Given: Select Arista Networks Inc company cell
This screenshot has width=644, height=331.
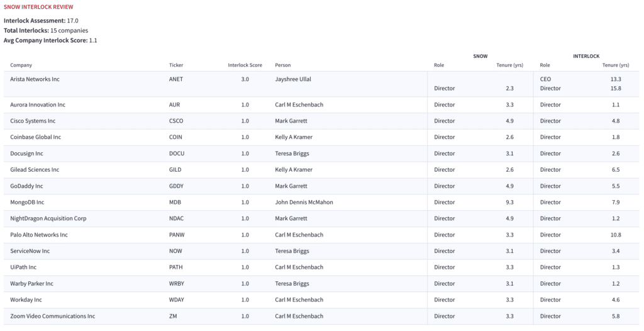Looking at the screenshot, I should tap(35, 79).
